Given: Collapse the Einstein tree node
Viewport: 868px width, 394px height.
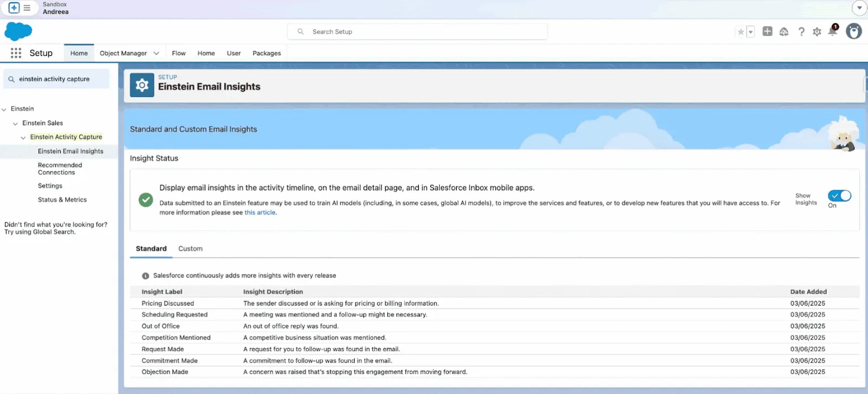Looking at the screenshot, I should (x=4, y=109).
